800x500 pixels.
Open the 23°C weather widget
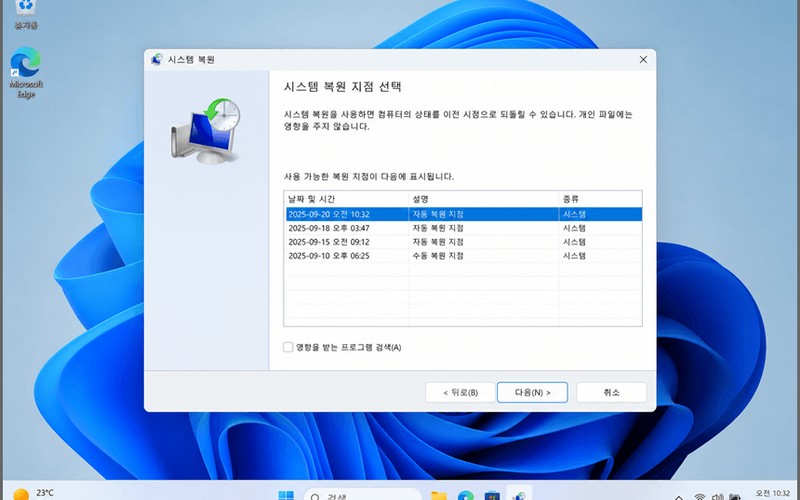coord(34,494)
